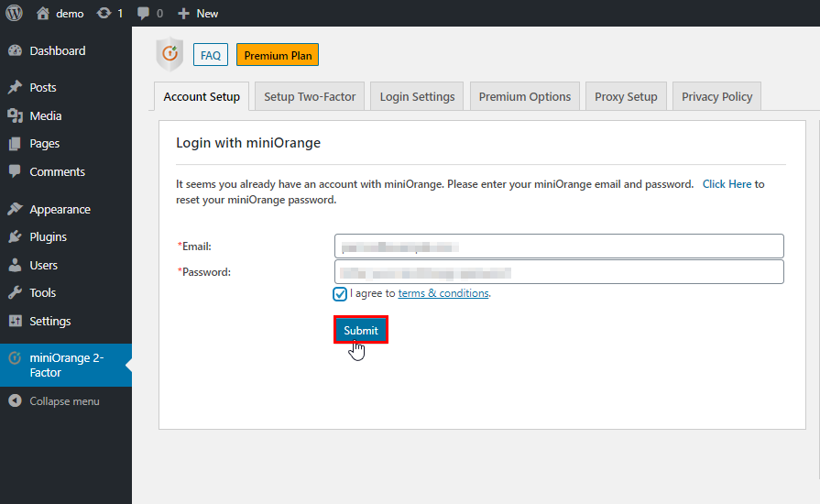Image resolution: width=820 pixels, height=504 pixels.
Task: Click the updates refresh icon
Action: (x=104, y=13)
